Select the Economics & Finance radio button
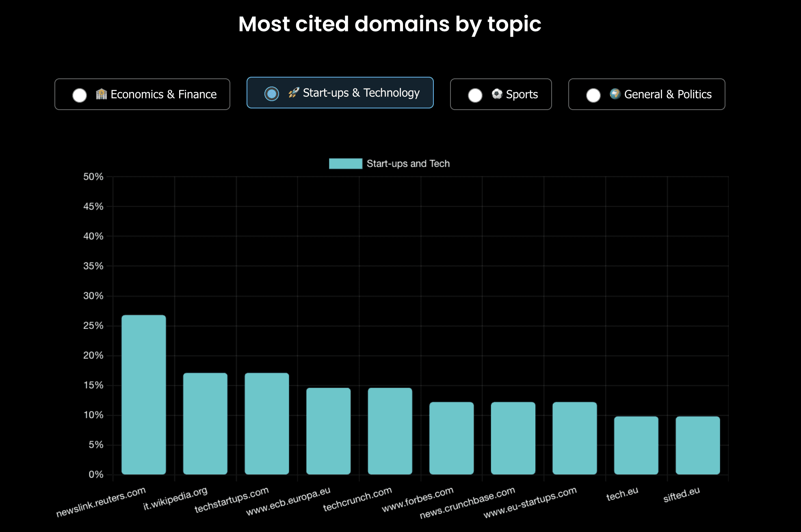 point(80,94)
